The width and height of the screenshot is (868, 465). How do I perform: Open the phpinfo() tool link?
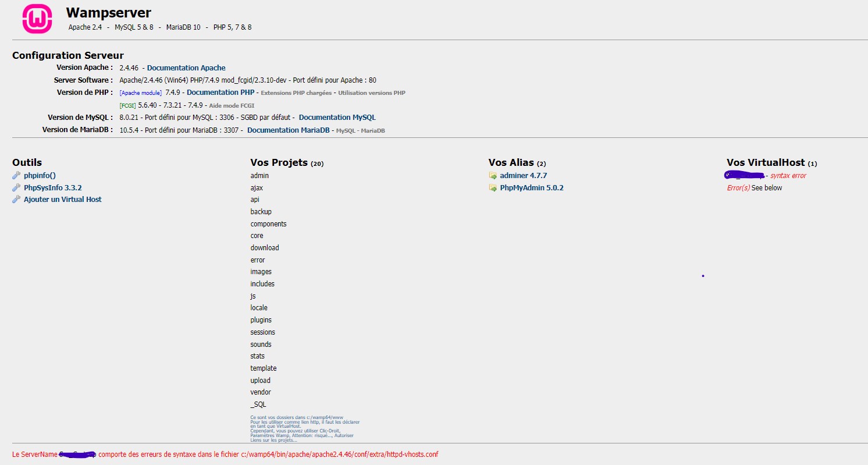coord(40,175)
